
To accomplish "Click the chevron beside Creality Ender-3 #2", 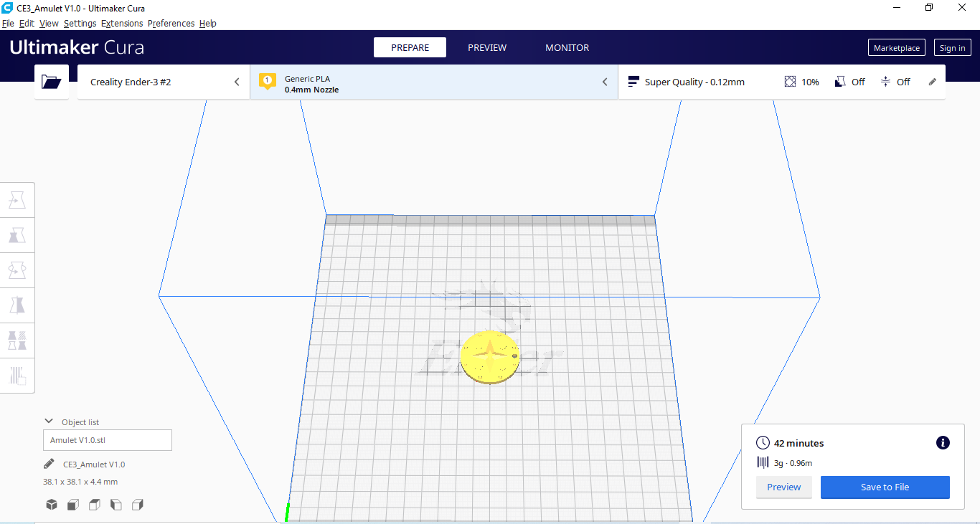I will tap(237, 82).
